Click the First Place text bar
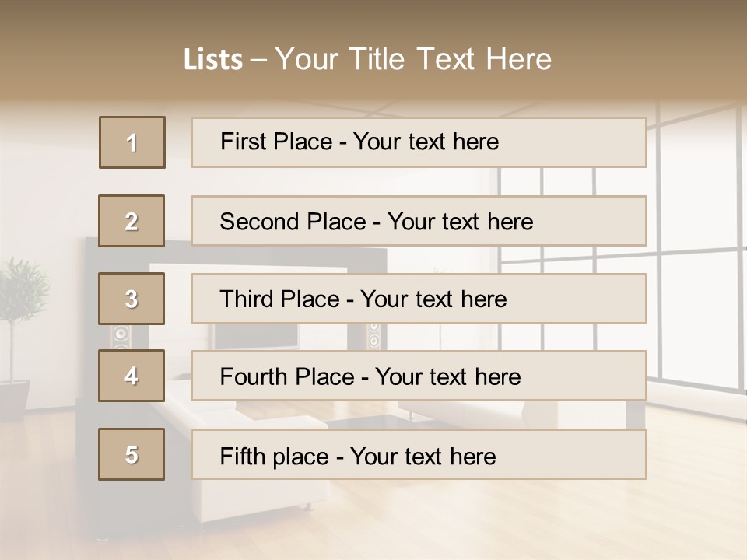 419,142
